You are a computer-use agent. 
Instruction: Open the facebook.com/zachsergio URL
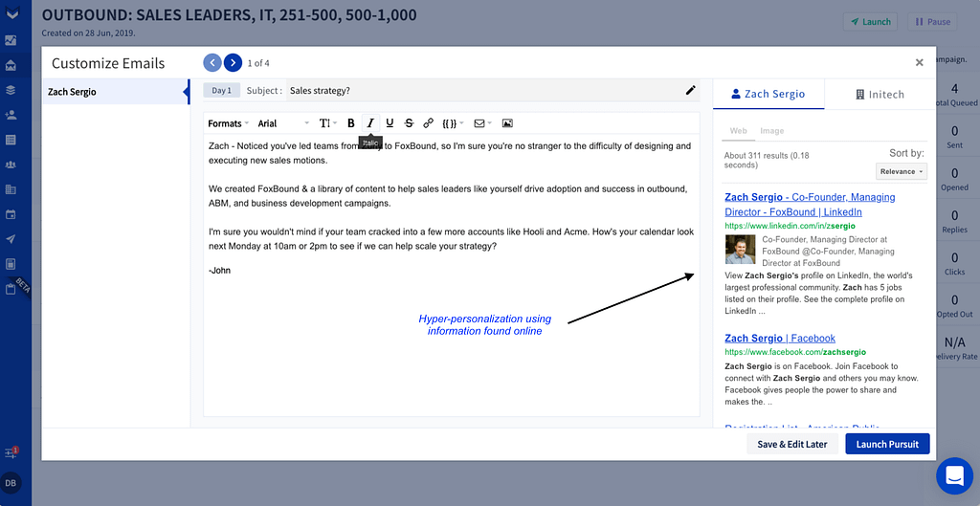pyautogui.click(x=795, y=352)
